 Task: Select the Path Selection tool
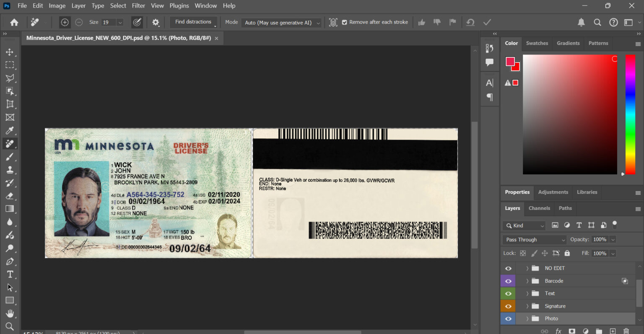tap(10, 287)
